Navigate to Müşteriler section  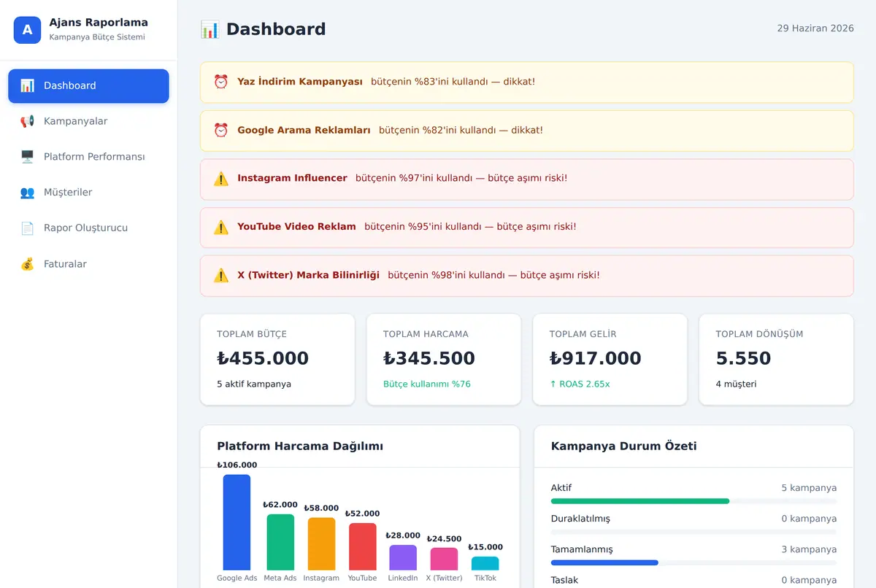coord(88,193)
